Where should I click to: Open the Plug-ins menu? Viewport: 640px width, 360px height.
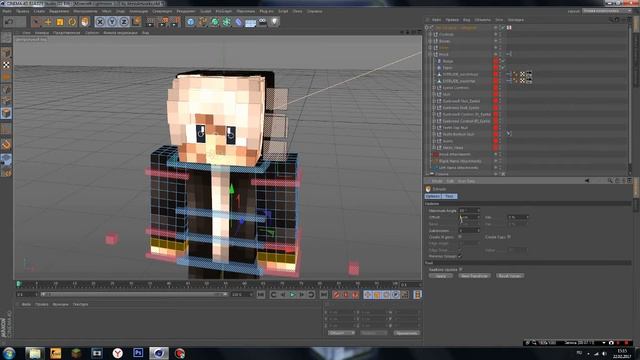click(x=267, y=11)
